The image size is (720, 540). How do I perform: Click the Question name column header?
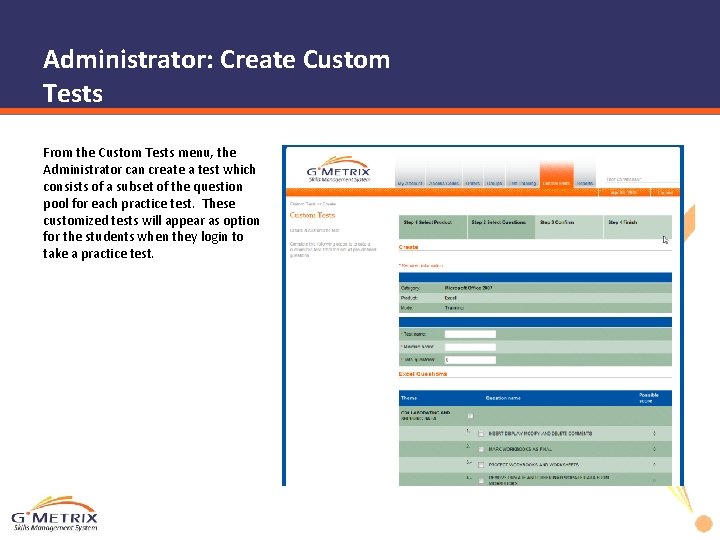pos(503,398)
